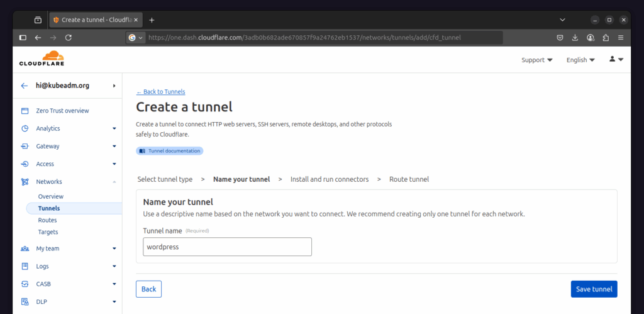Open the user account dropdown
The height and width of the screenshot is (314, 644).
(x=616, y=59)
